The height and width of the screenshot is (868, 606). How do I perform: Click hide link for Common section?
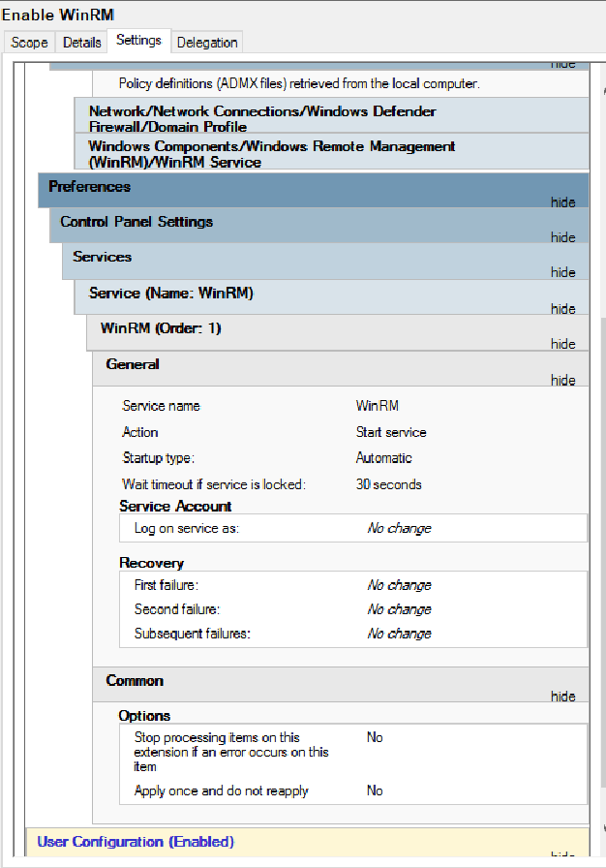coord(562,697)
